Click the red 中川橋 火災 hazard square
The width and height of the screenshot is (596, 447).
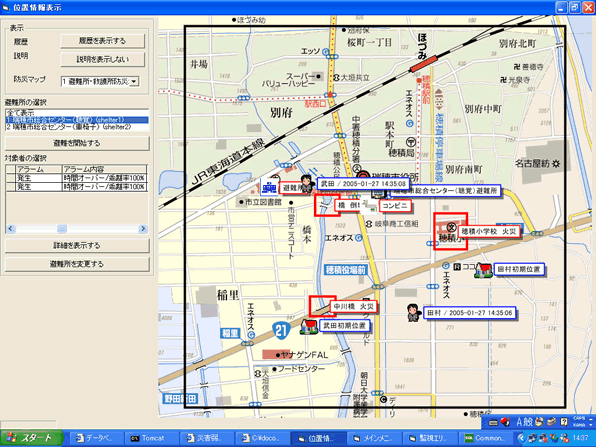(x=322, y=306)
